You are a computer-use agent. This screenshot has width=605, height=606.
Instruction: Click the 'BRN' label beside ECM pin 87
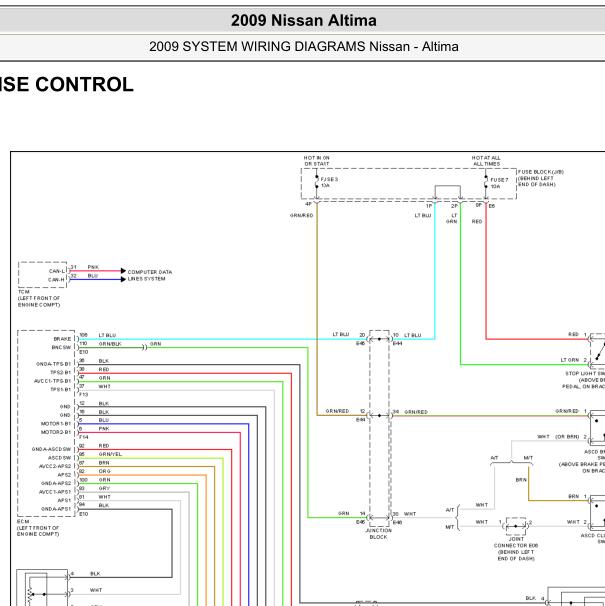pos(104,463)
